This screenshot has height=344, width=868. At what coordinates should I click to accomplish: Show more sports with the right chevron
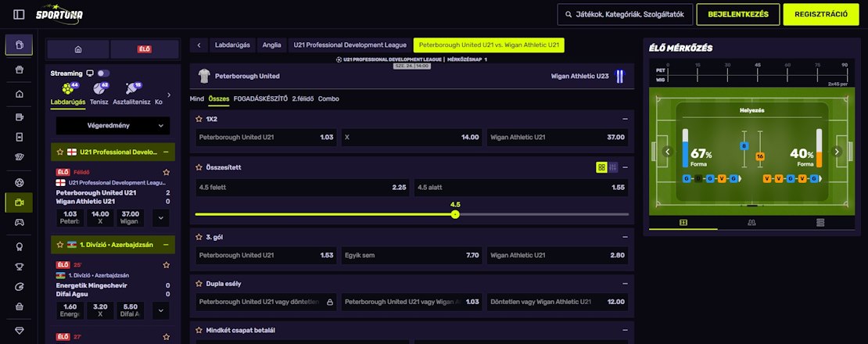coord(169,95)
